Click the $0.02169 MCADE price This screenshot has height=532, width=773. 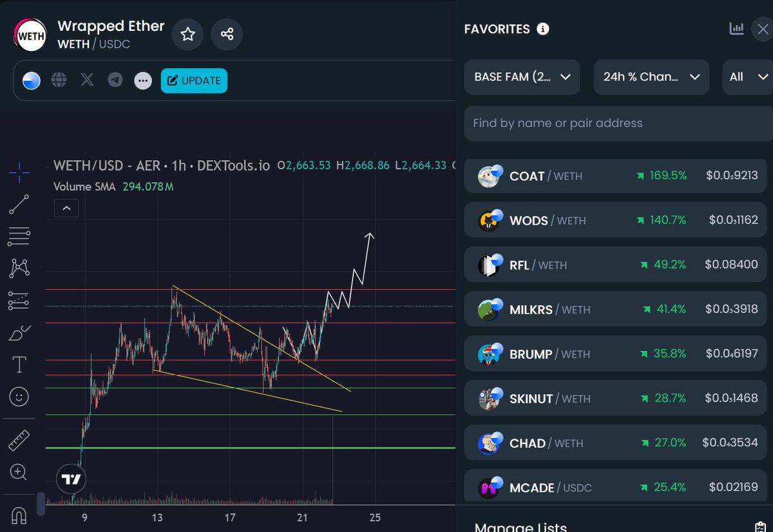click(x=734, y=488)
